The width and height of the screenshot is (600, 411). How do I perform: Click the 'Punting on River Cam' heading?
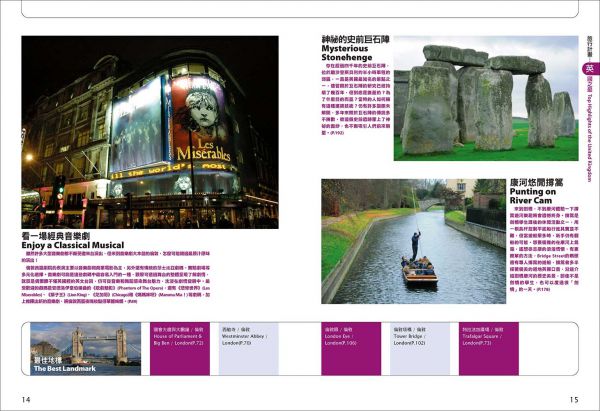[533, 196]
